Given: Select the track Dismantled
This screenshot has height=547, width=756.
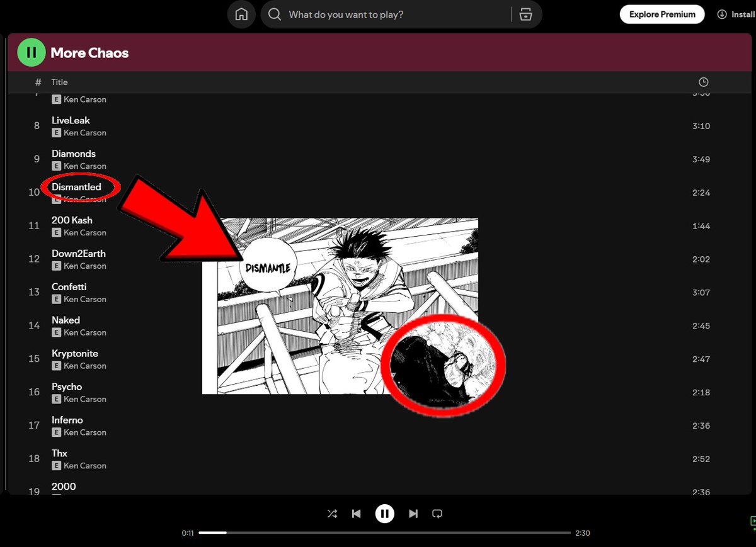Looking at the screenshot, I should coord(76,187).
